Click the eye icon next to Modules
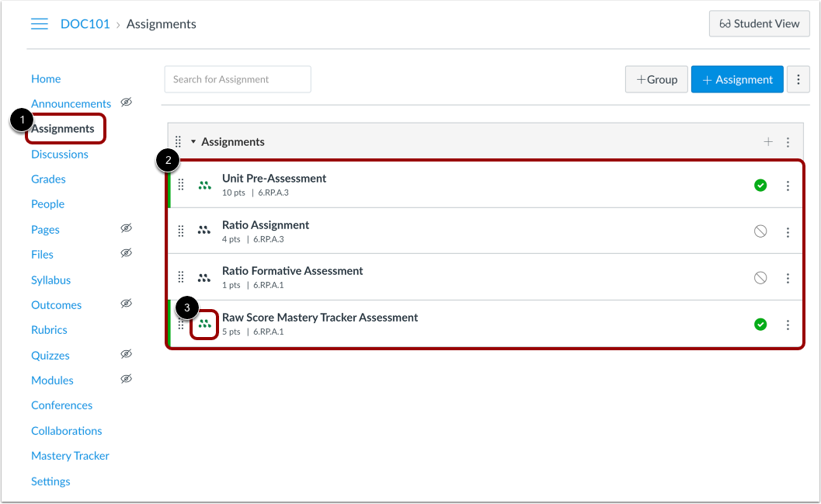The height and width of the screenshot is (504, 821). click(127, 379)
